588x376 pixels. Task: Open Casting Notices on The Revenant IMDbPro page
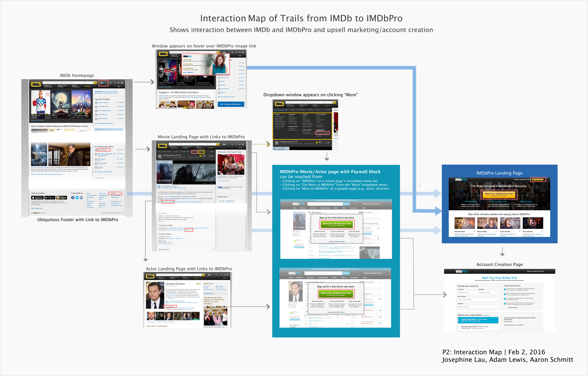coord(325,208)
